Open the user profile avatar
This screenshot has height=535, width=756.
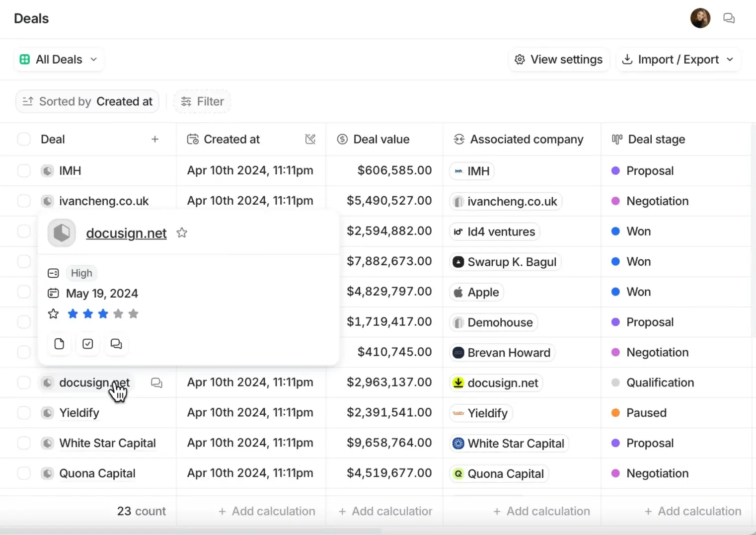pos(700,18)
